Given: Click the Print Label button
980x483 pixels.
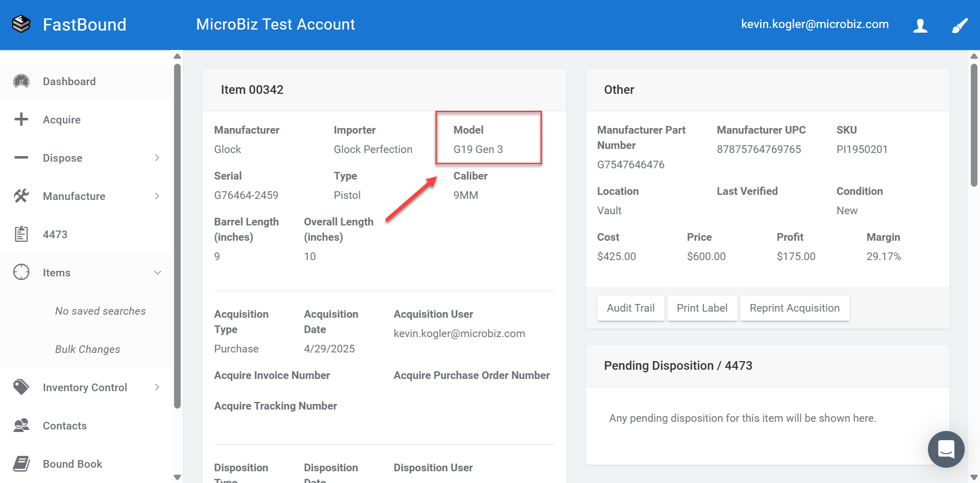Looking at the screenshot, I should click(x=702, y=308).
